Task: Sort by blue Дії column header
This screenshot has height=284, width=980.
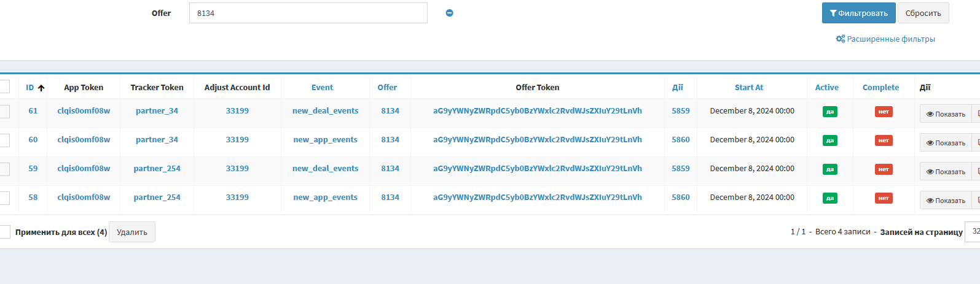Action: point(677,87)
